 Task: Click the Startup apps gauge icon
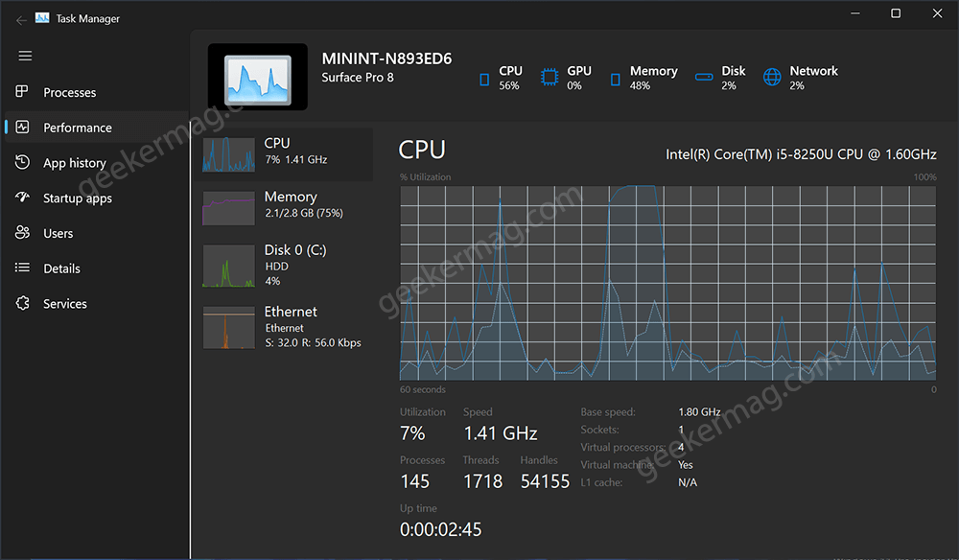(22, 197)
